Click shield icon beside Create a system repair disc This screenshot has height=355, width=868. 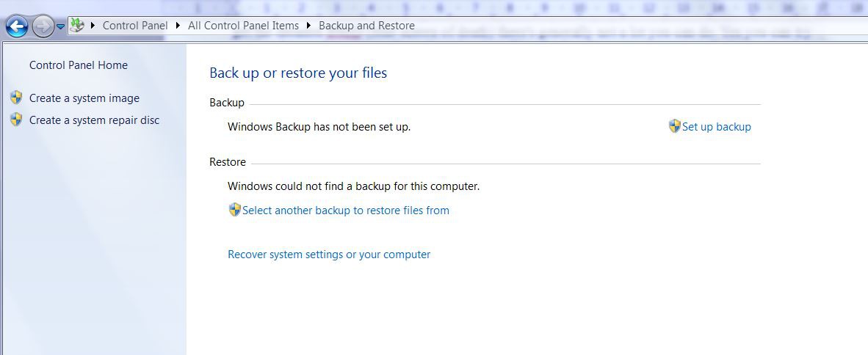[16, 120]
